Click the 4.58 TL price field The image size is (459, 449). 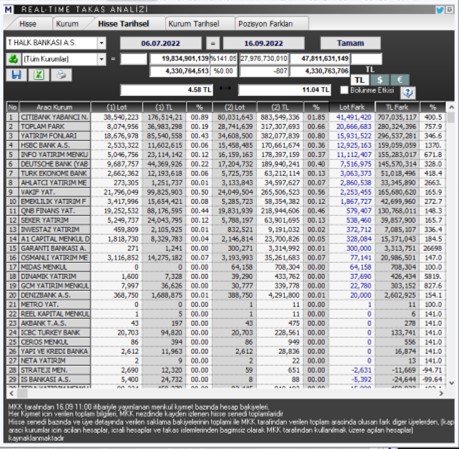click(166, 90)
